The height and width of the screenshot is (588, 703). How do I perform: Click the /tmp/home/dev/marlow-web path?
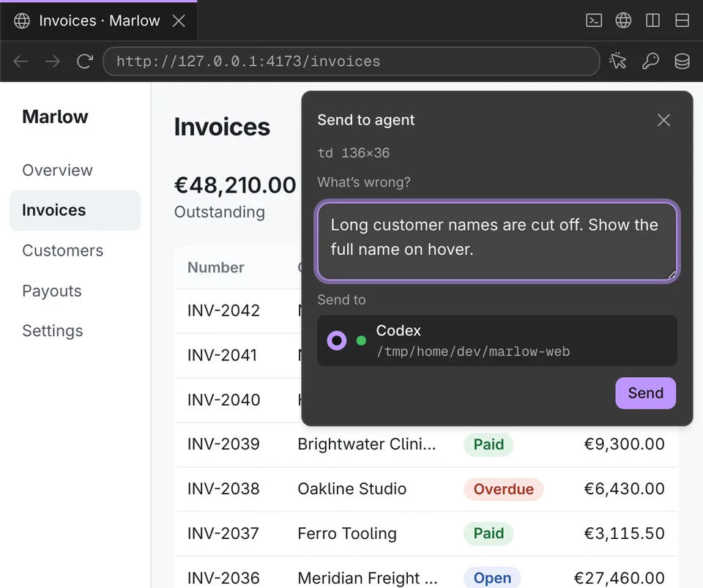pos(473,351)
